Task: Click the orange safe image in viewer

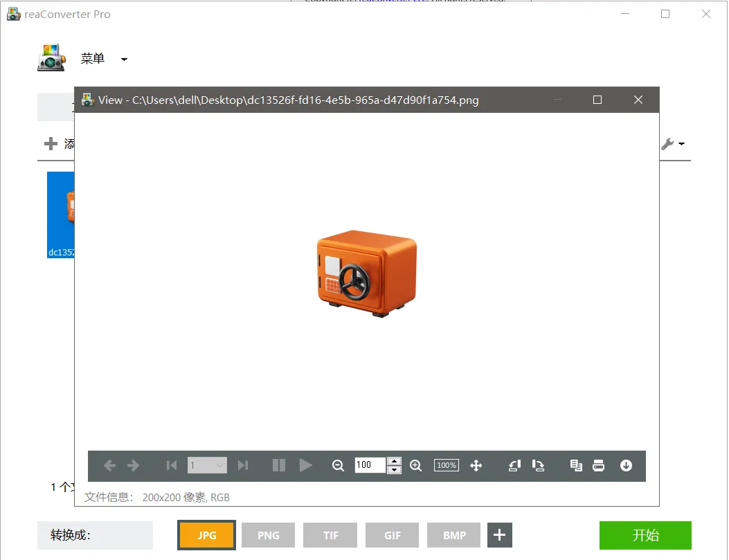Action: click(367, 273)
